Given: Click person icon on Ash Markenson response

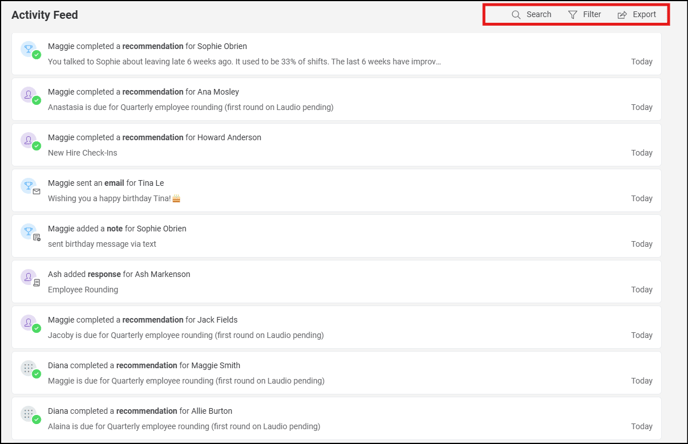Looking at the screenshot, I should tap(29, 277).
